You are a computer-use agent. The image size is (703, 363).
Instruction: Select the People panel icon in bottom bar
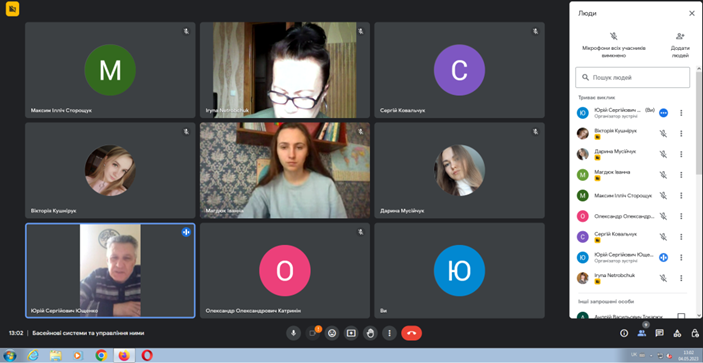coord(642,333)
